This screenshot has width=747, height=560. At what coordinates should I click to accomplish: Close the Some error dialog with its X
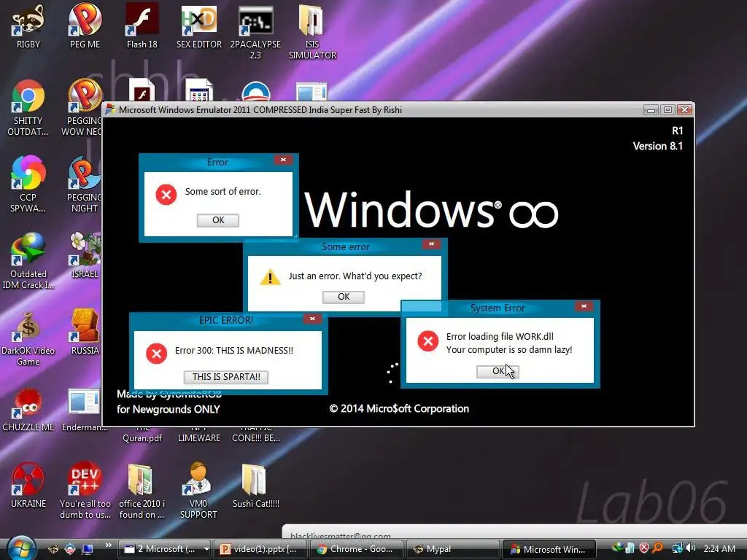point(431,244)
